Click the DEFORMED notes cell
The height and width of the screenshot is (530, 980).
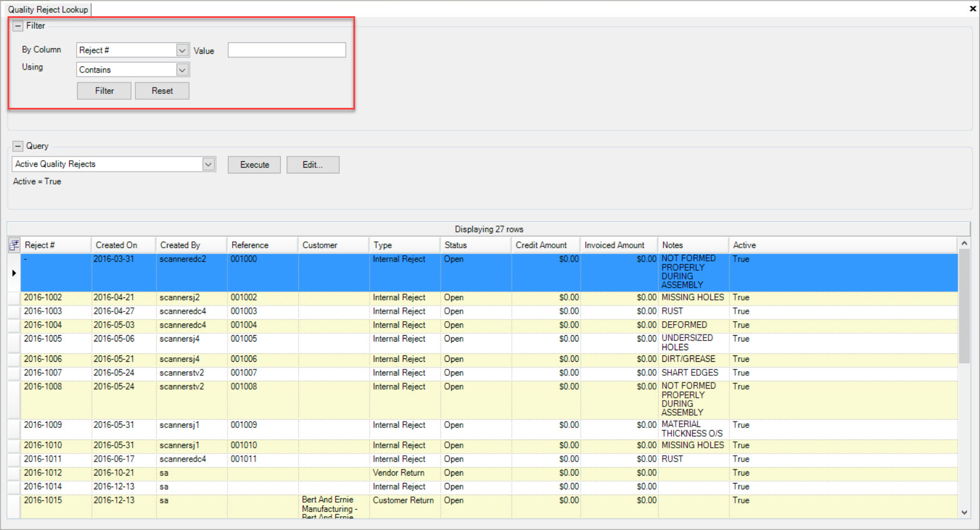point(693,326)
